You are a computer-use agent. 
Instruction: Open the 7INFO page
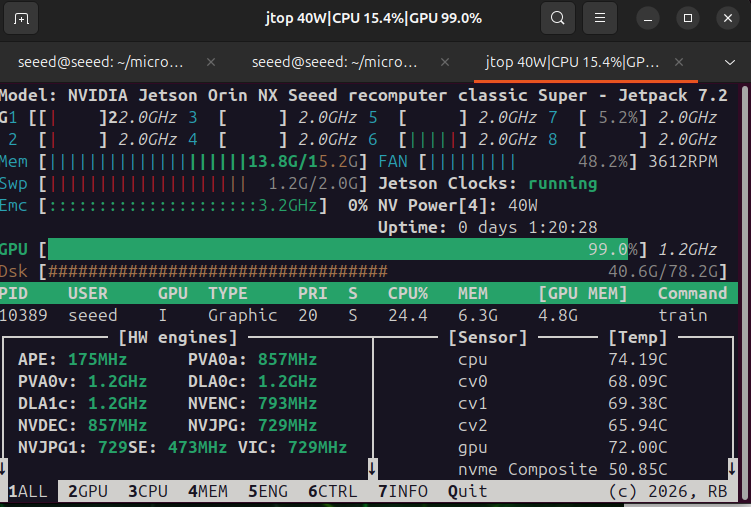click(x=403, y=492)
